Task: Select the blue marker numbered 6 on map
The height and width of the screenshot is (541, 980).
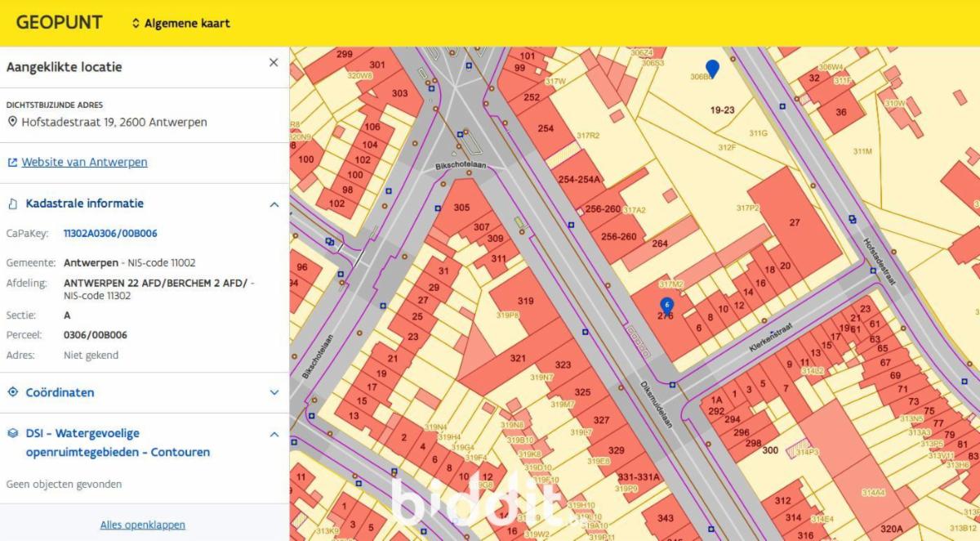Action: [667, 306]
